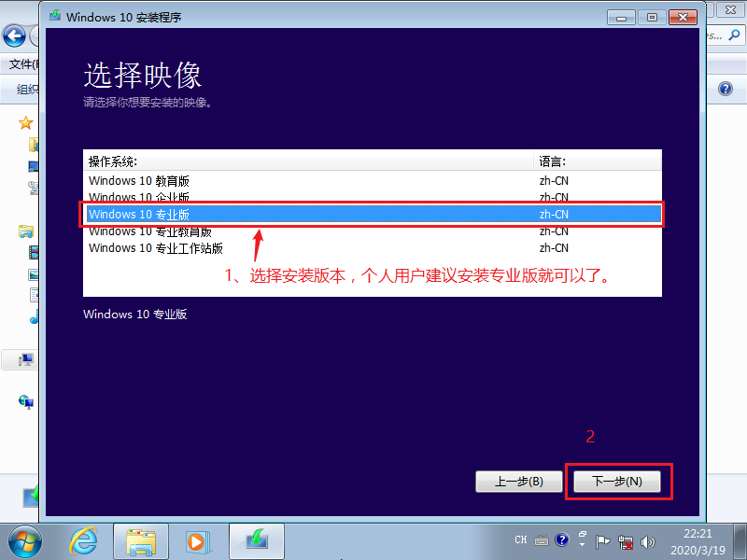Open the Action Center flag icon
Viewport: 747px width, 560px height.
[x=603, y=540]
